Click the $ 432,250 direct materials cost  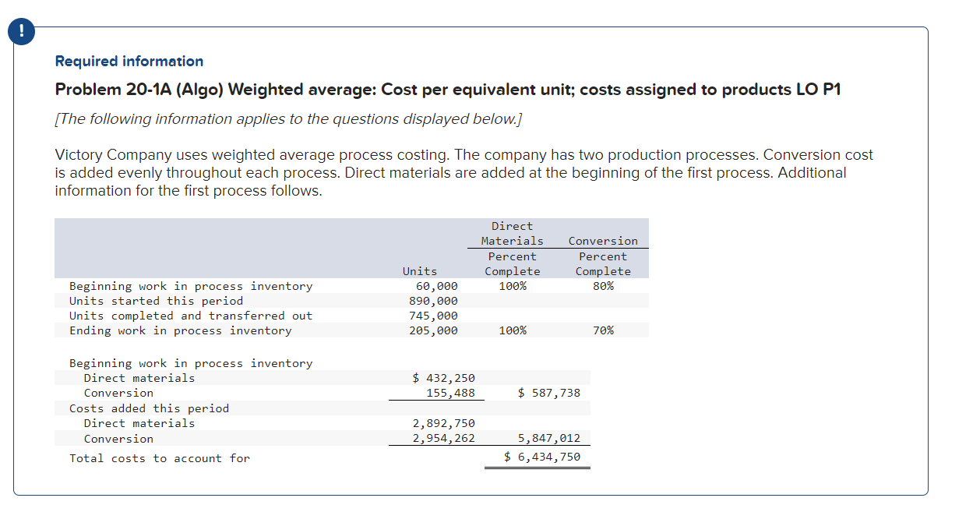point(443,378)
